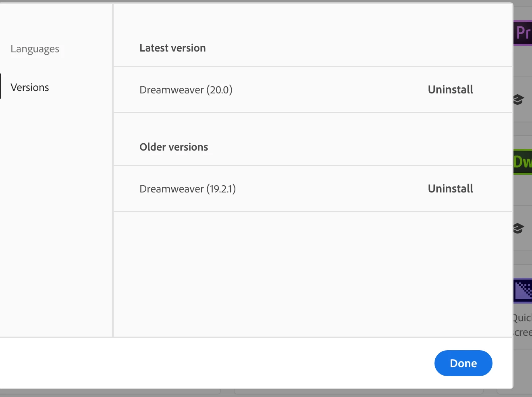Viewport: 532px width, 397px height.
Task: Click the Older versions heading
Action: coord(174,147)
